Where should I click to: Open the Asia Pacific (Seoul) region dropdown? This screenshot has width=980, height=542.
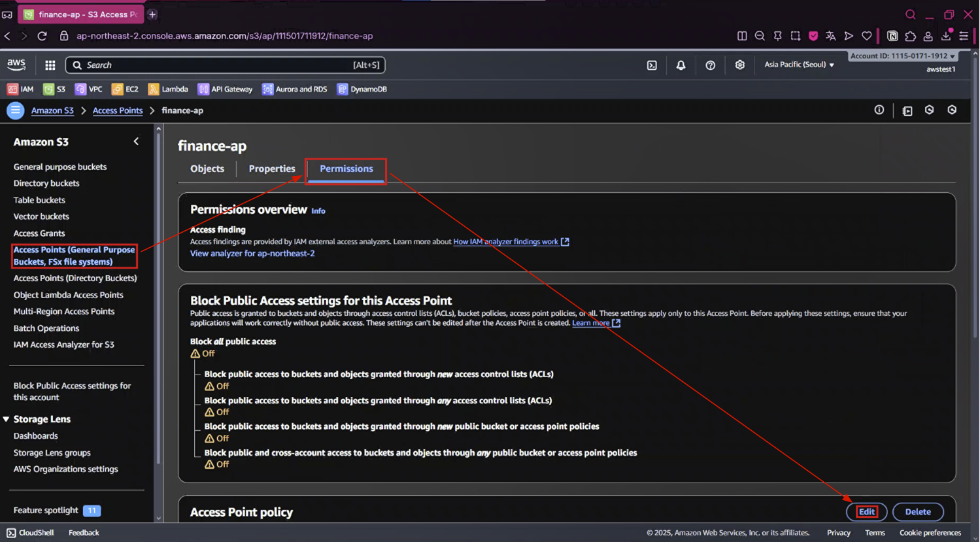point(800,65)
